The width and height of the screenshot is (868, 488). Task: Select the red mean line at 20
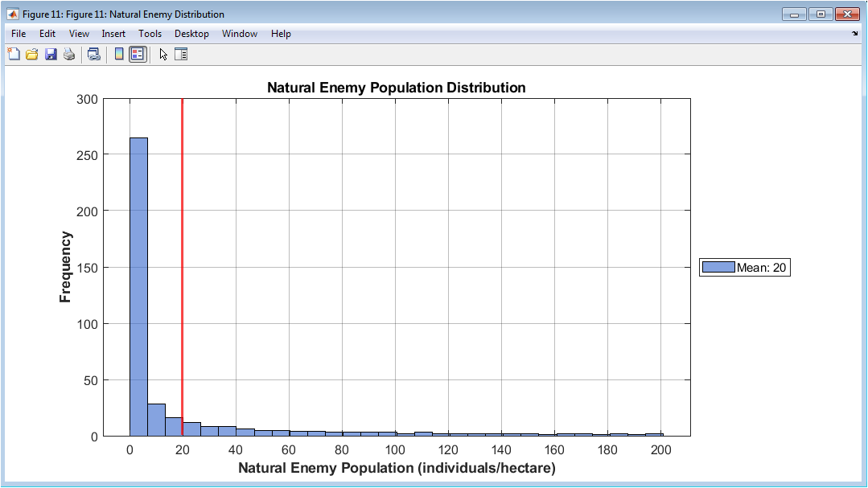point(182,267)
